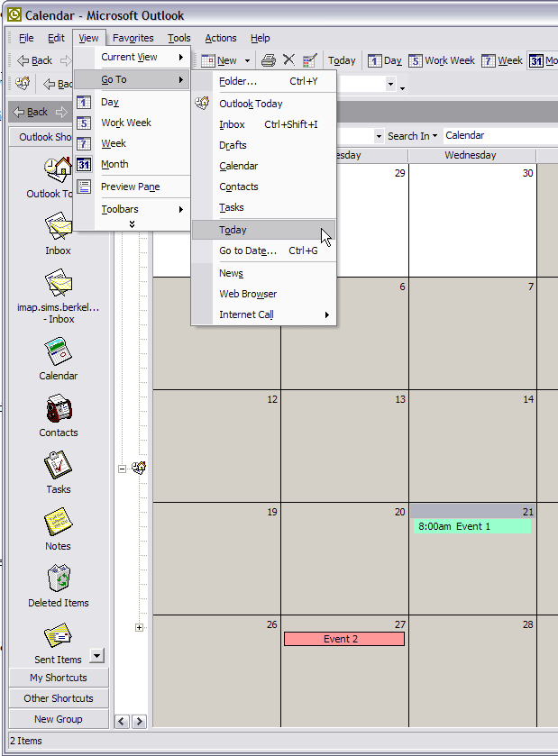
Task: Choose Outlook Today in Go To submenu
Action: click(x=264, y=104)
